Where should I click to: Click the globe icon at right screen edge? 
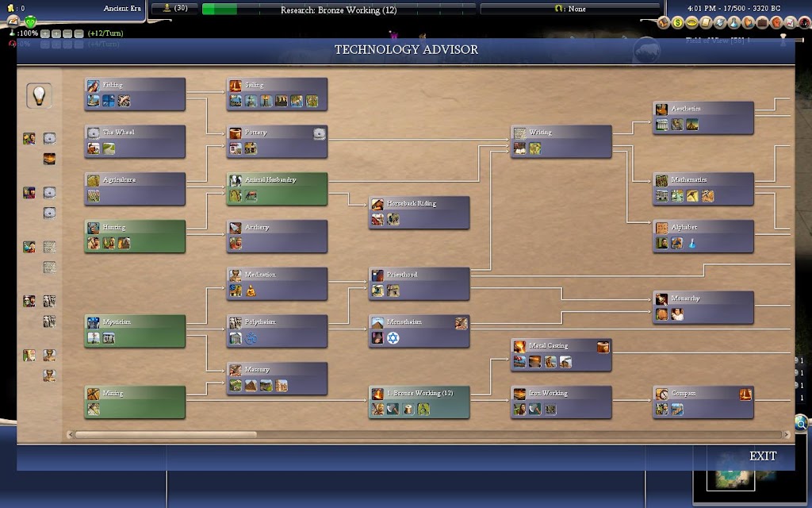[802, 423]
